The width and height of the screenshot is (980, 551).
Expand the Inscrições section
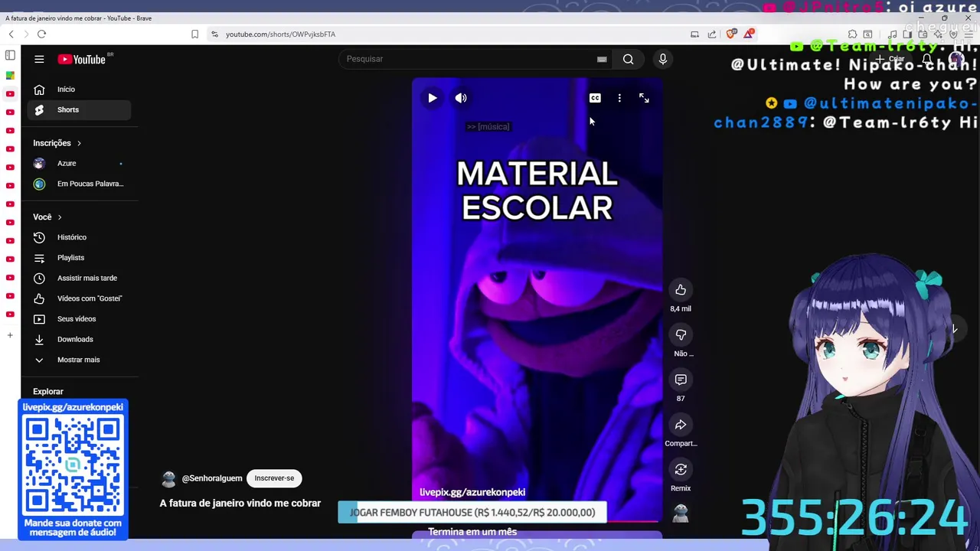point(57,143)
